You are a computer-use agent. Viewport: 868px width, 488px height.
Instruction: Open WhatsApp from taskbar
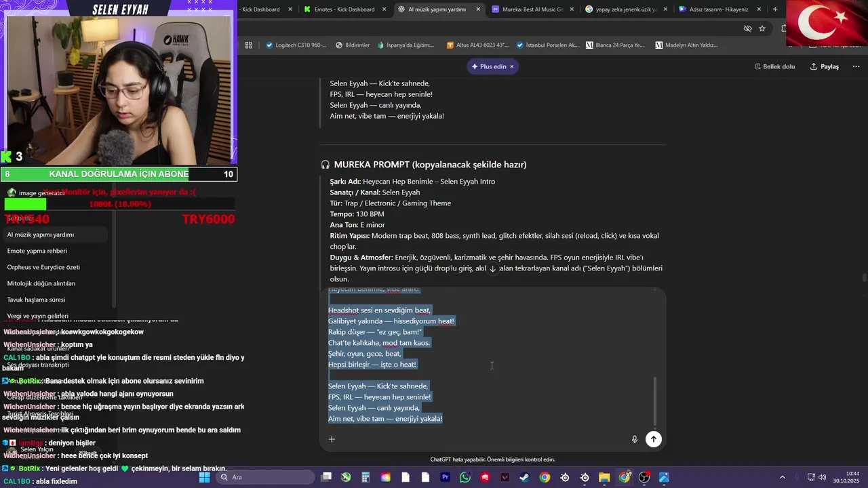coord(465,477)
